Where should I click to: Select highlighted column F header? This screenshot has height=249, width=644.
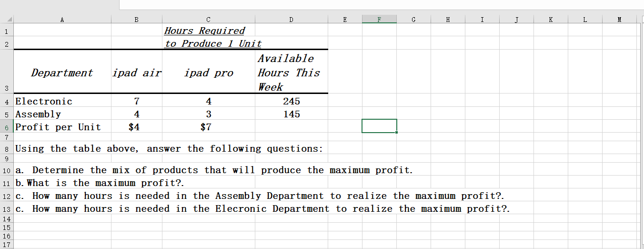point(379,20)
